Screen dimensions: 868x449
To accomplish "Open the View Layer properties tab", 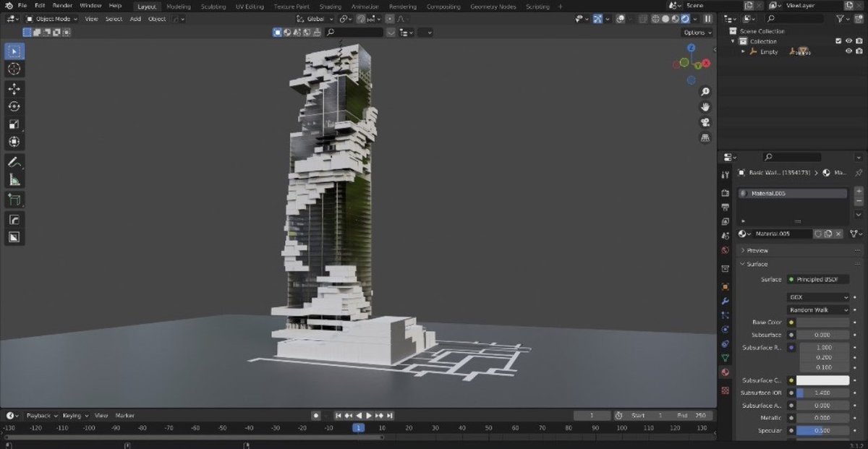I will (726, 222).
